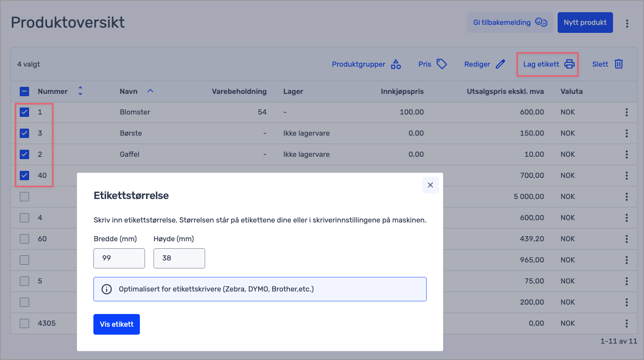Click the Lag etikett printer icon

569,64
